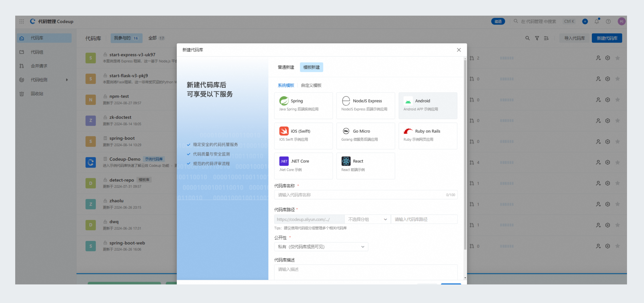644x303 pixels.
Task: Star the spring-boot-web repository
Action: click(617, 246)
